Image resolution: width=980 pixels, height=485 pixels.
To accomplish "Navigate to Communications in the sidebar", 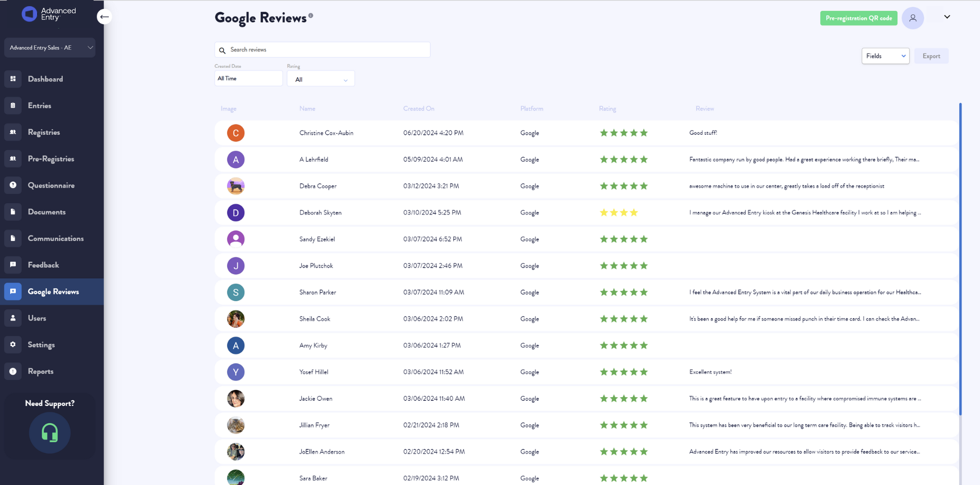I will click(x=56, y=238).
